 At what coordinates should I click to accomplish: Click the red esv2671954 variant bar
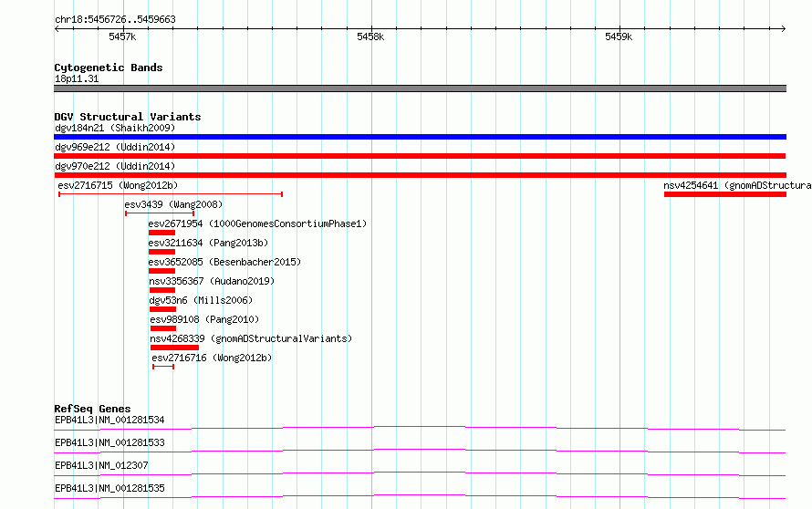(161, 233)
